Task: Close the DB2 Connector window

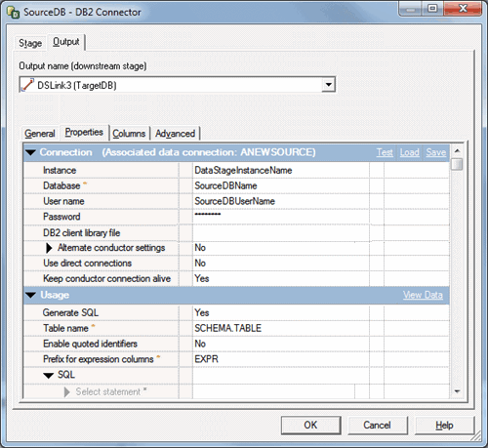Action: tap(463, 8)
